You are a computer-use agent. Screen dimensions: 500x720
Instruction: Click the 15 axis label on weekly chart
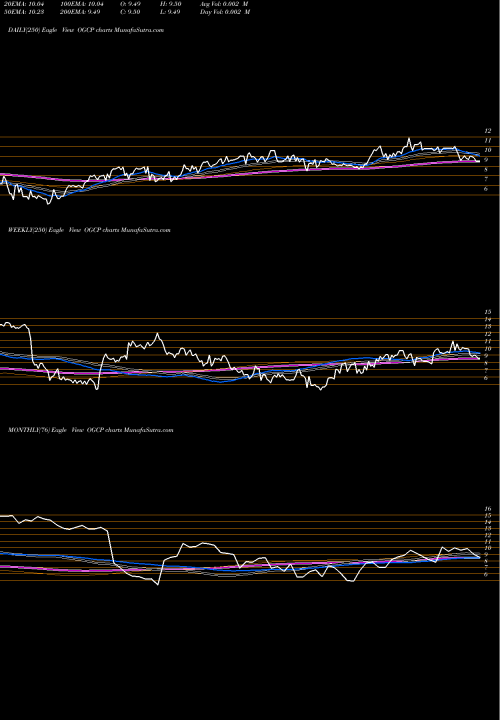pyautogui.click(x=489, y=312)
